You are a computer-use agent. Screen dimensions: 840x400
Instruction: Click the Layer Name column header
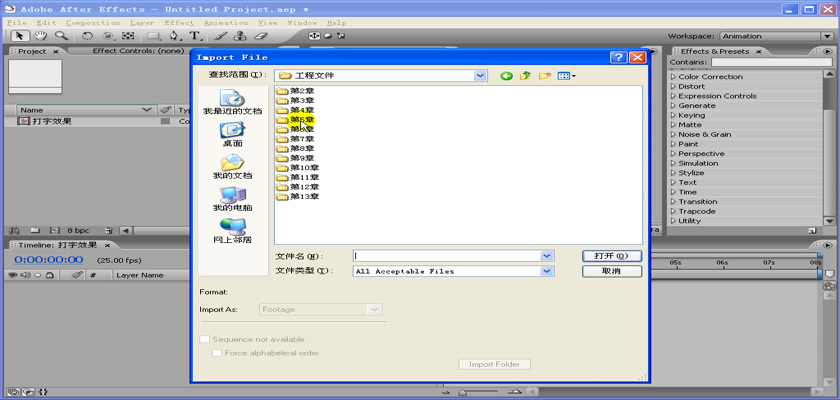(x=140, y=275)
